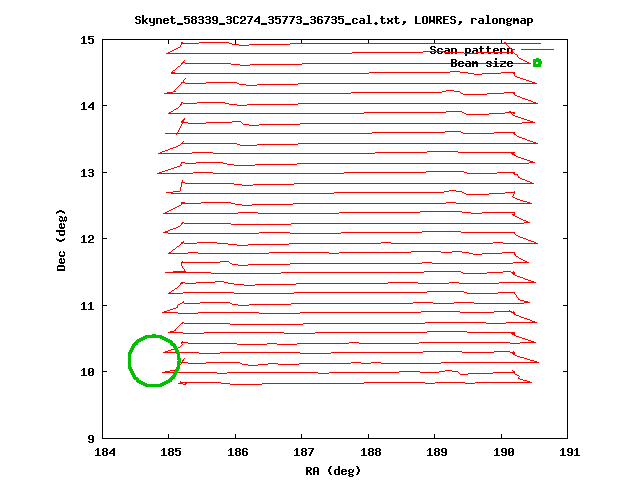Click the RA tick label 187
This screenshot has width=640, height=480.
(x=304, y=452)
